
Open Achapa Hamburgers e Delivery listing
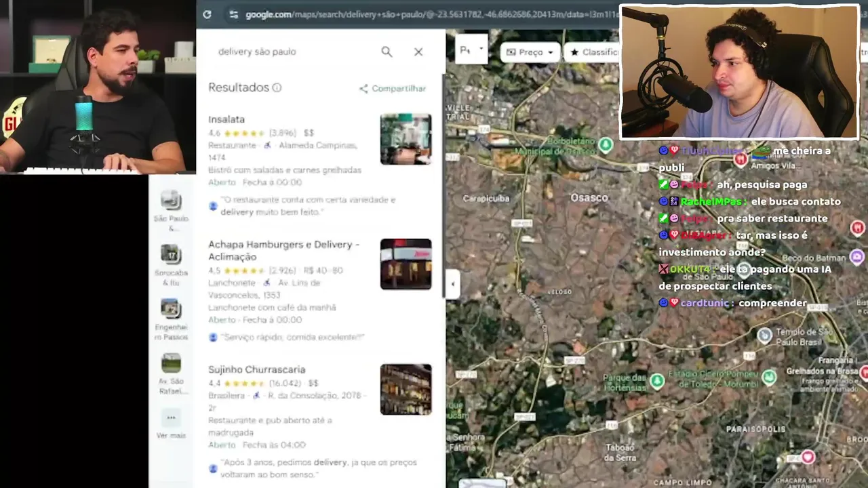coord(283,250)
